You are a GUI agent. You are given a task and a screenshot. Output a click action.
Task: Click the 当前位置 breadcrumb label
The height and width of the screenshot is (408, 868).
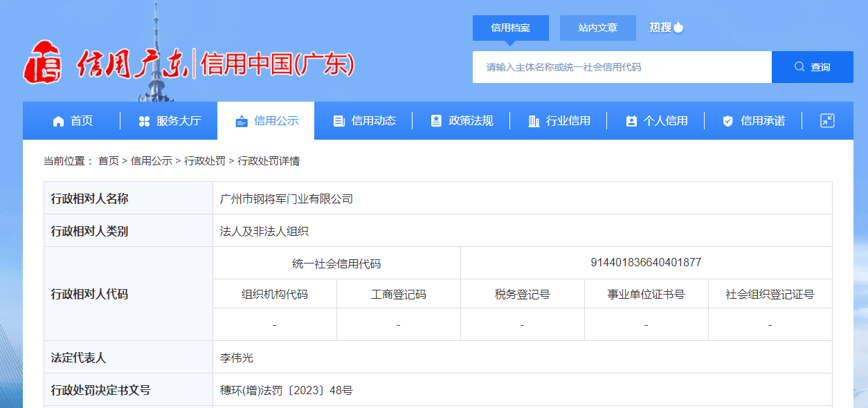[68, 160]
